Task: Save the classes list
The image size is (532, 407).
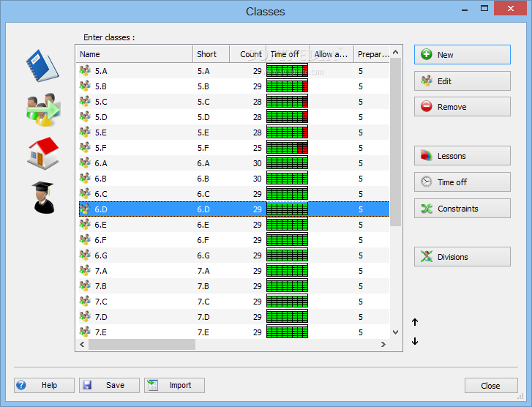Action: [109, 385]
